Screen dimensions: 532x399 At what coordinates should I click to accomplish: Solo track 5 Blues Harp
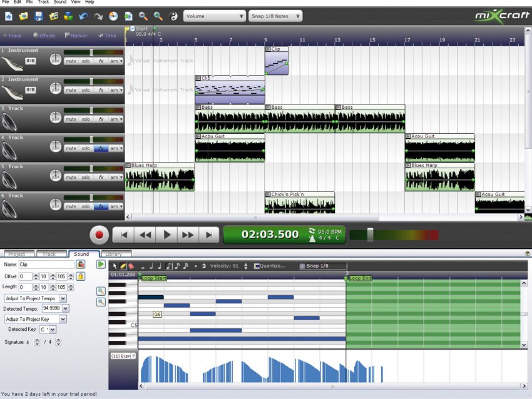click(x=86, y=177)
